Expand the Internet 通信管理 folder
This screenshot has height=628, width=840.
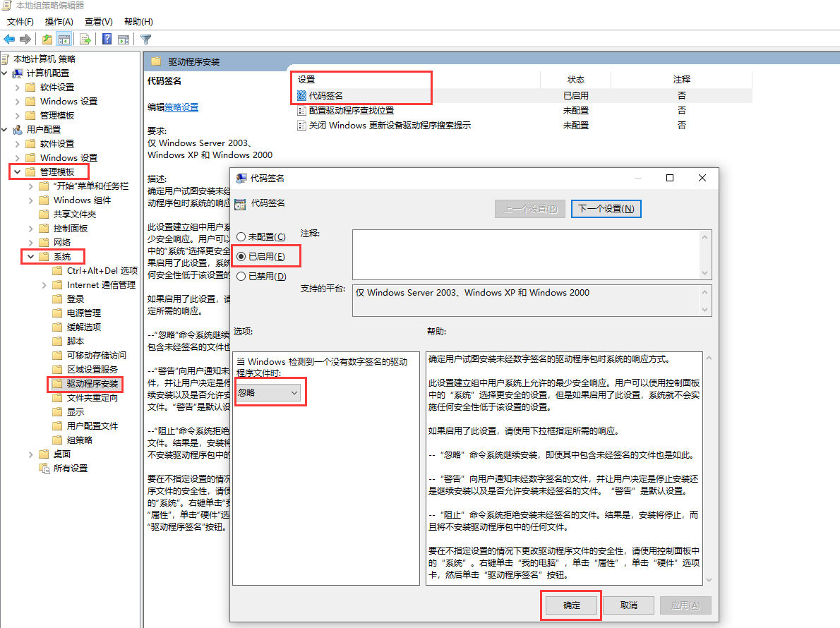pyautogui.click(x=44, y=285)
